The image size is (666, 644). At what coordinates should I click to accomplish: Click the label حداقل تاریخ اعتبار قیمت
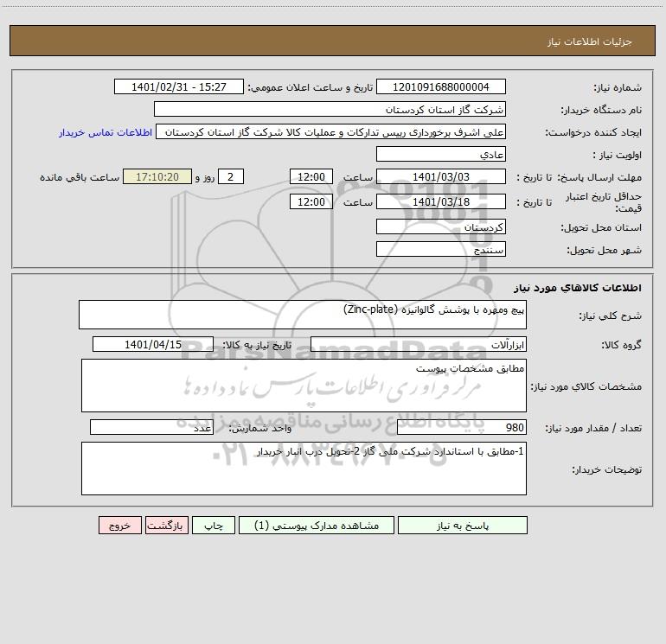[x=603, y=202]
